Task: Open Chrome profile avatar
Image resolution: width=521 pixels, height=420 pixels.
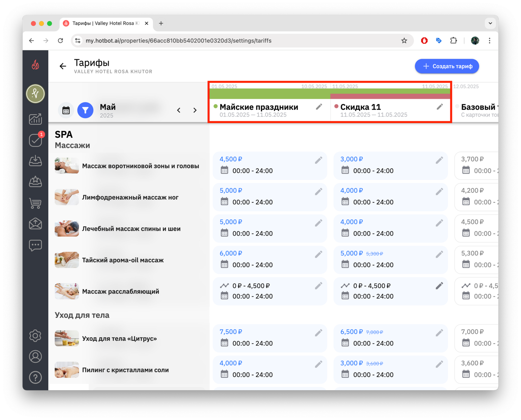Action: point(475,41)
